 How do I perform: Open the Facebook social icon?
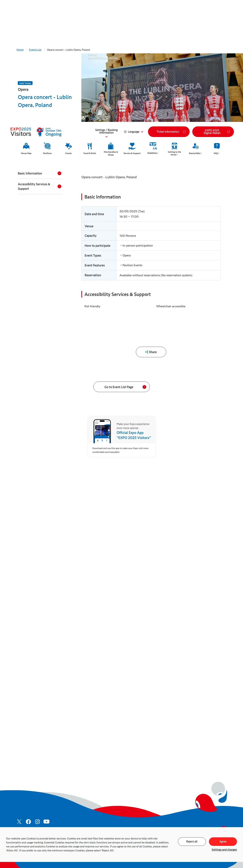pyautogui.click(x=28, y=821)
